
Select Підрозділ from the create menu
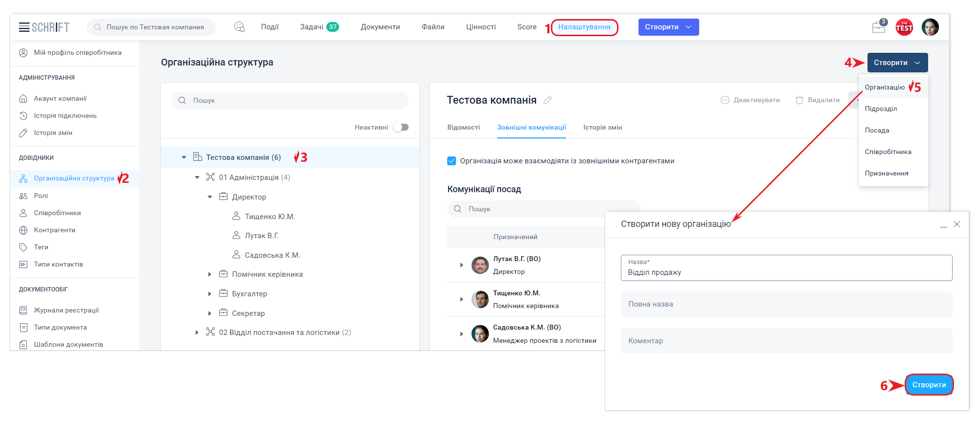(x=881, y=109)
